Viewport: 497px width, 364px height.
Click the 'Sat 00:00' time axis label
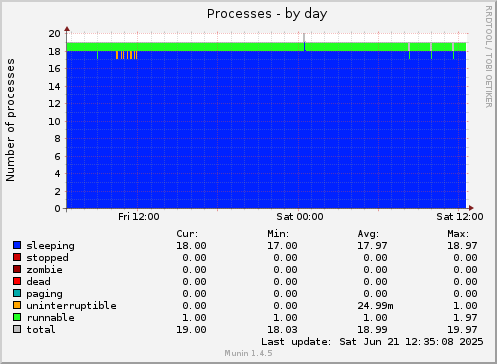coord(300,217)
